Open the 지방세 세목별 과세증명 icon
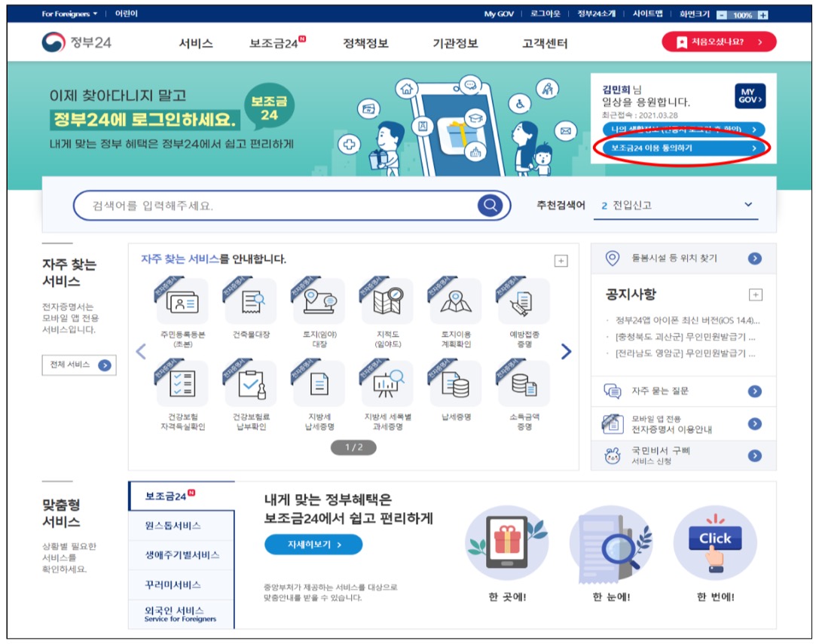The image size is (816, 644). [387, 383]
